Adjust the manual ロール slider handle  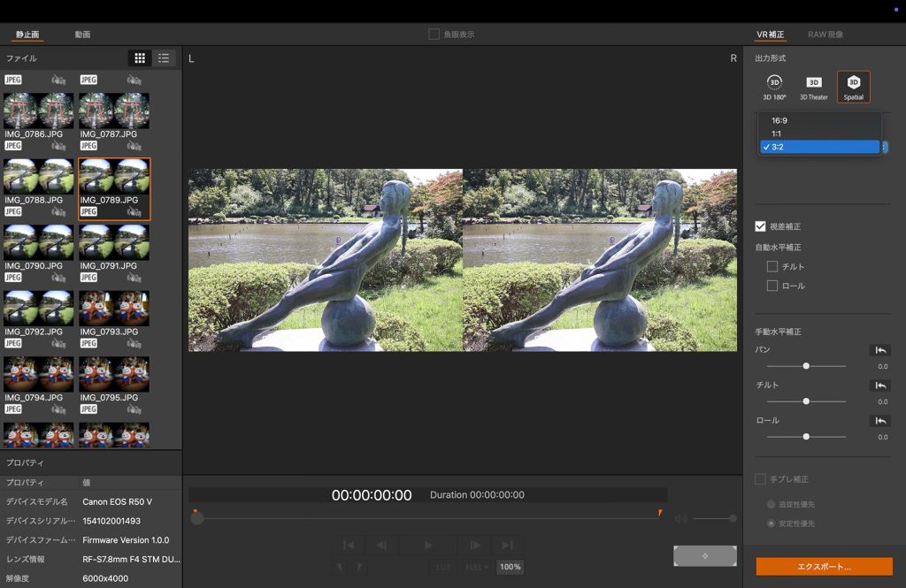[806, 436]
